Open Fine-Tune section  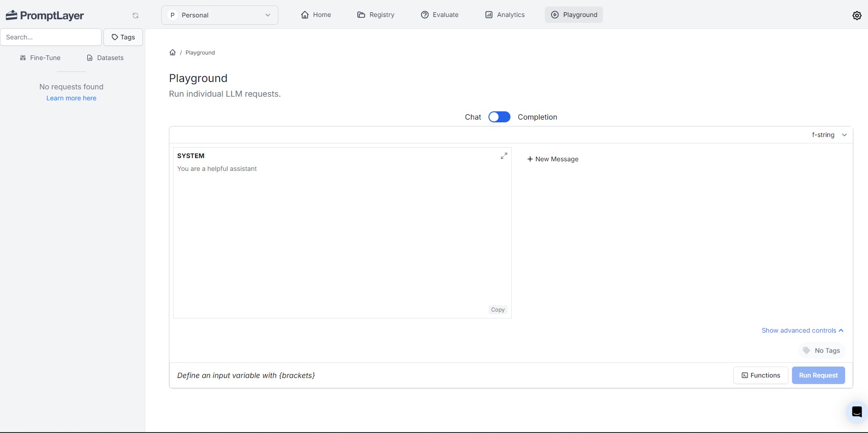(40, 58)
